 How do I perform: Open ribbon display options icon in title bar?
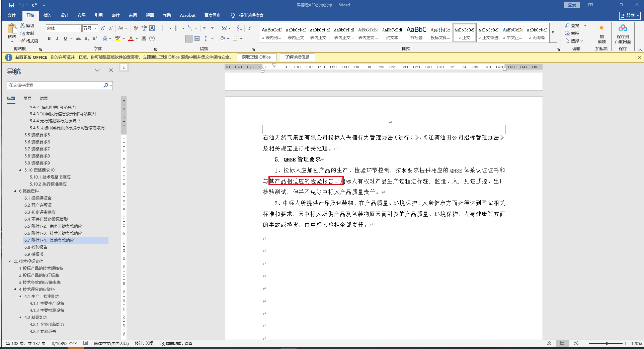(x=590, y=5)
